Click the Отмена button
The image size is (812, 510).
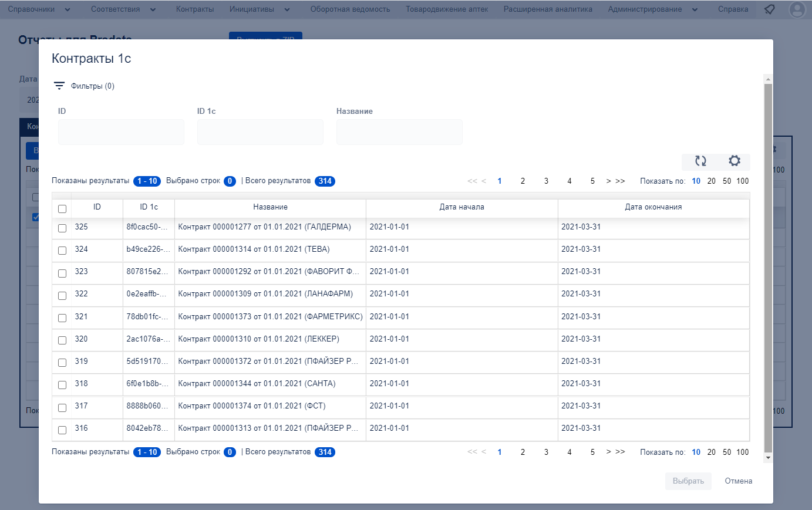(738, 481)
